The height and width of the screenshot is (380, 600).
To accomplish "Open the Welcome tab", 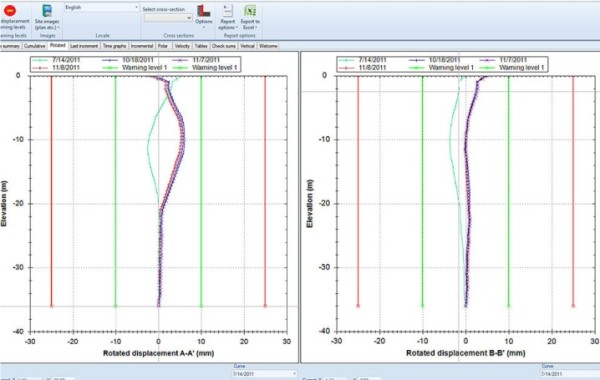I will [x=268, y=46].
